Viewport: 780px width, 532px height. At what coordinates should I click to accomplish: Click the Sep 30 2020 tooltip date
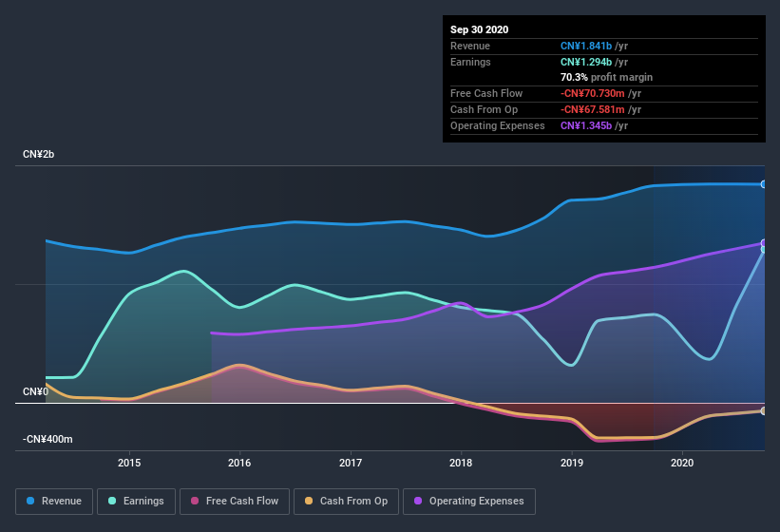[x=479, y=29]
